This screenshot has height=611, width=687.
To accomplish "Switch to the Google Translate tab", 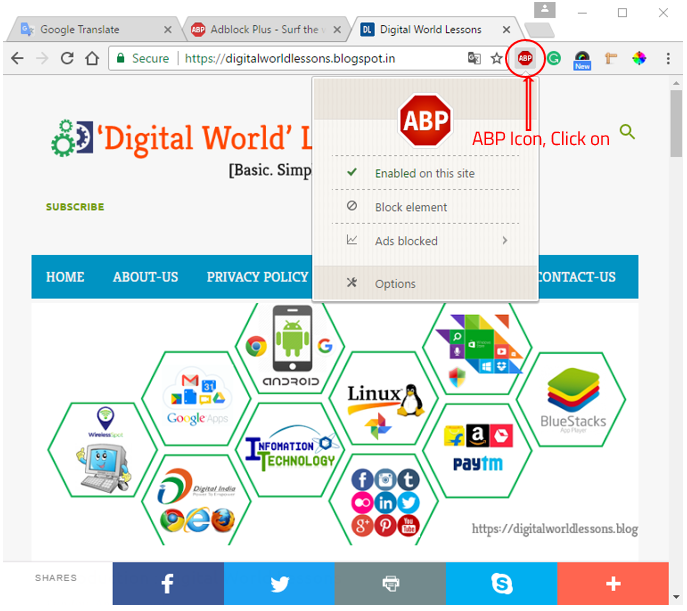I will click(x=94, y=30).
